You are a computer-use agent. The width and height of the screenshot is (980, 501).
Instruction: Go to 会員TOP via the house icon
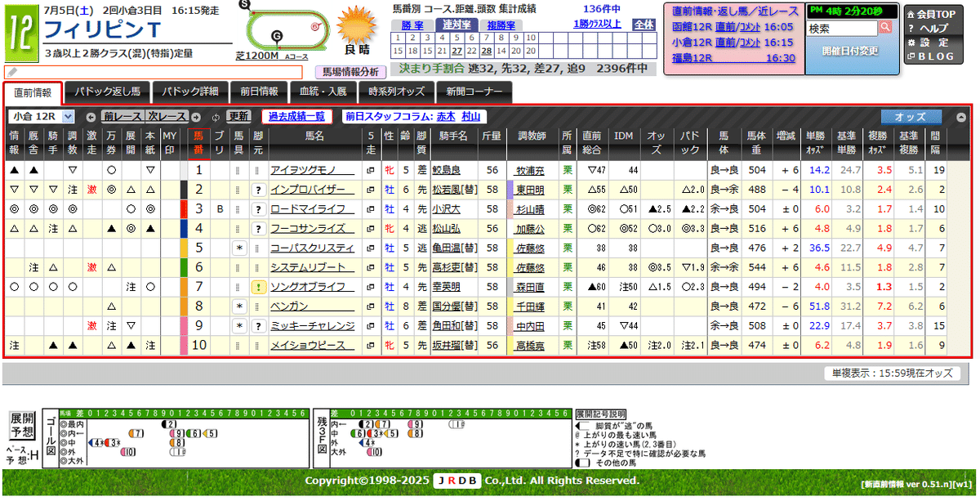click(911, 15)
